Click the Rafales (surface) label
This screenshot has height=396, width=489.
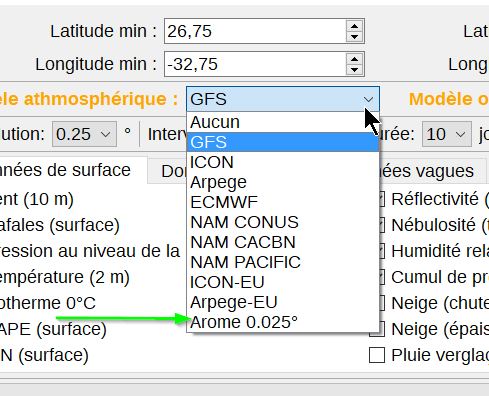[x=60, y=225]
